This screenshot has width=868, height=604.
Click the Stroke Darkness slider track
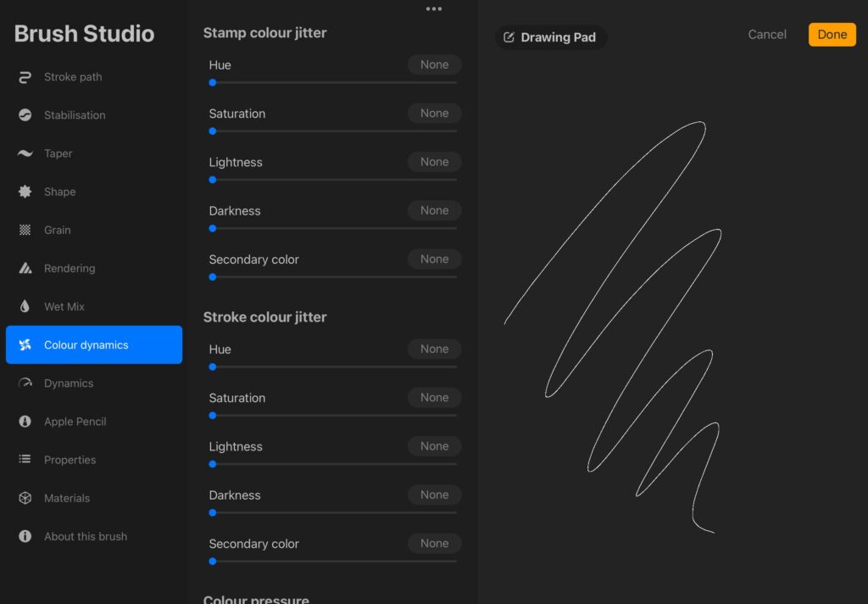tap(333, 513)
